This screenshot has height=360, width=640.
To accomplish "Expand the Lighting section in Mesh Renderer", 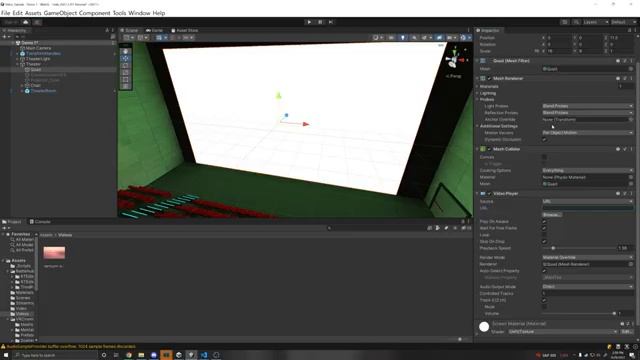I will pos(477,93).
